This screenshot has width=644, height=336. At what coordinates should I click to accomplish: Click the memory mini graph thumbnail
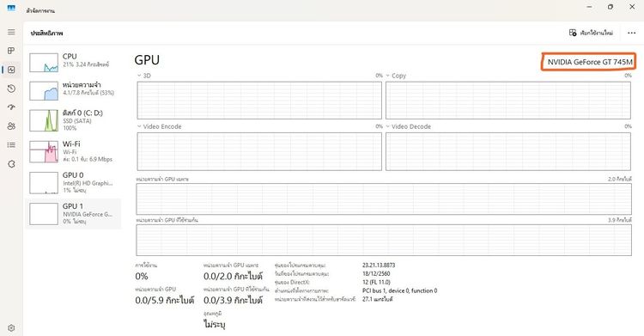point(44,91)
